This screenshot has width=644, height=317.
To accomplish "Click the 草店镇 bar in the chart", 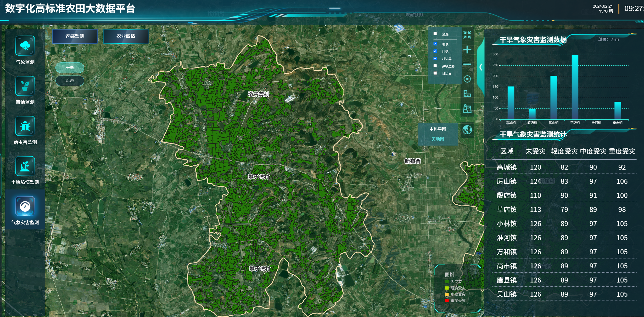I will coord(575,87).
